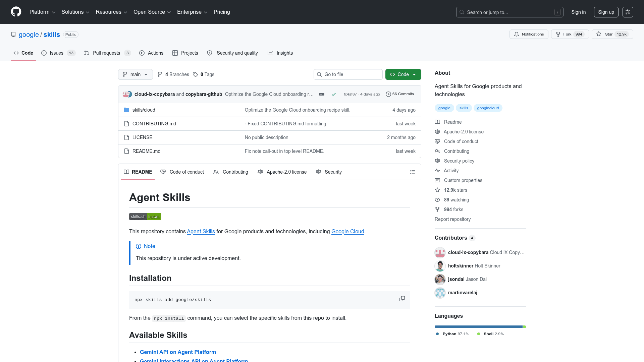Expand the Enterprise menu

[192, 12]
